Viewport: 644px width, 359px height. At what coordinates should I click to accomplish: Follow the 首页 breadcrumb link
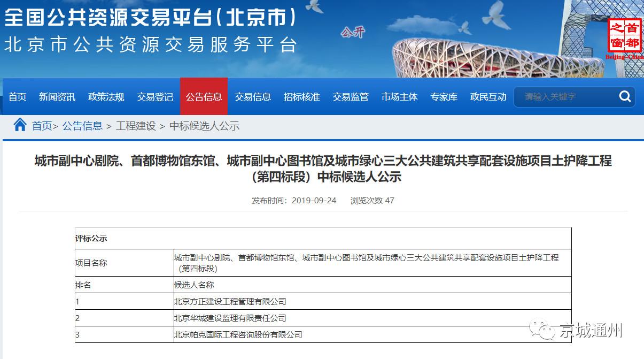click(x=42, y=126)
